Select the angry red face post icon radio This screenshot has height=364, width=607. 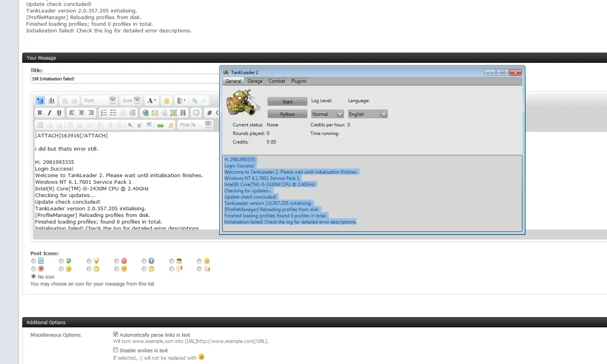[34, 269]
